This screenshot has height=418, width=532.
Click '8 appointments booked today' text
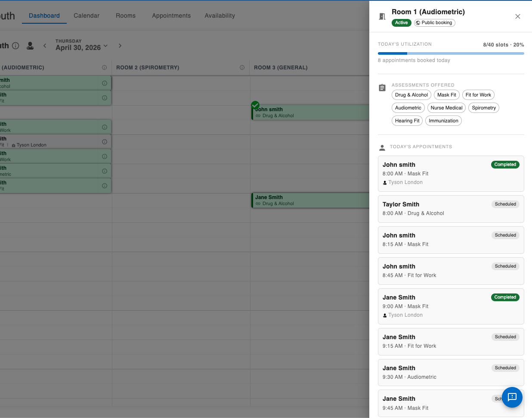[x=414, y=60]
